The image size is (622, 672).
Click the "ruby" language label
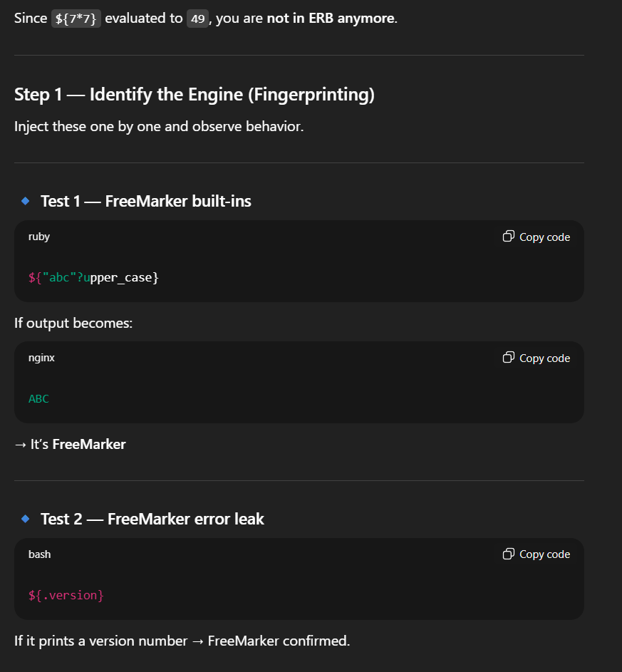tap(39, 237)
